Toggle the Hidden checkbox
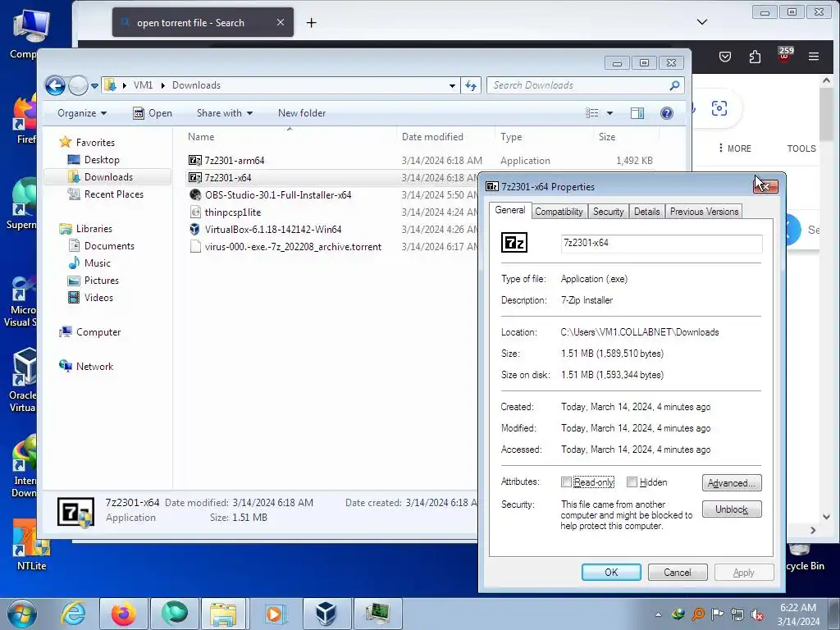This screenshot has width=840, height=630. click(x=632, y=482)
